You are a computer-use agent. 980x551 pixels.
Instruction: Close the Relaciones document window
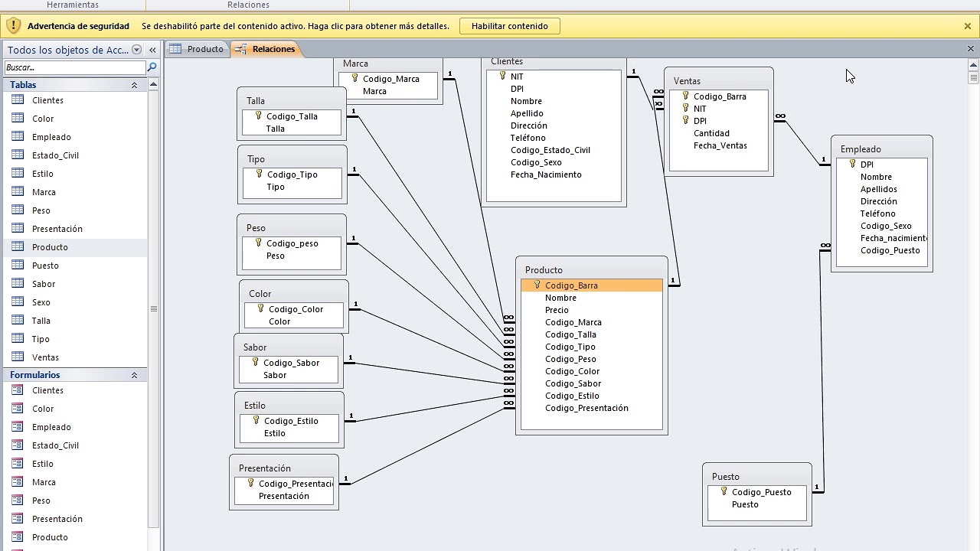(971, 49)
